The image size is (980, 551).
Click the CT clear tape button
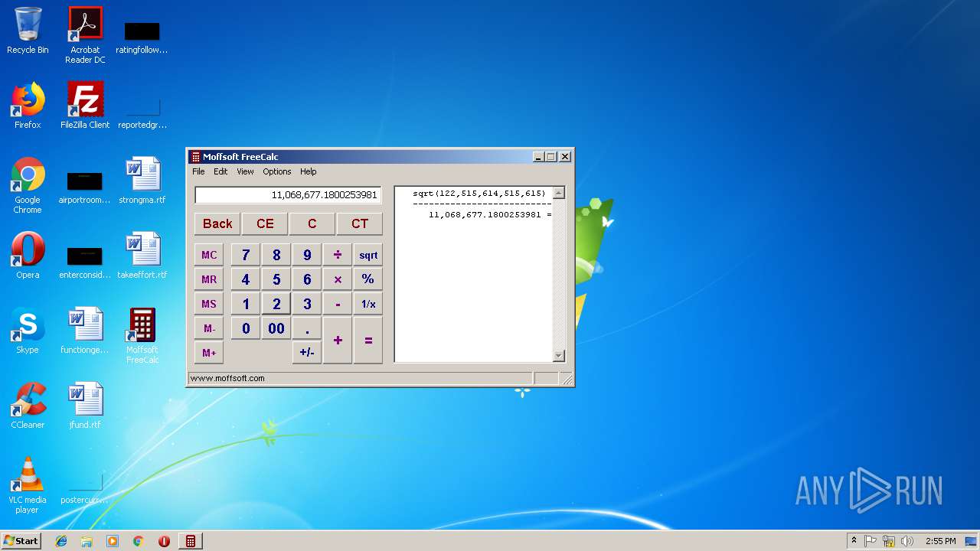(360, 223)
